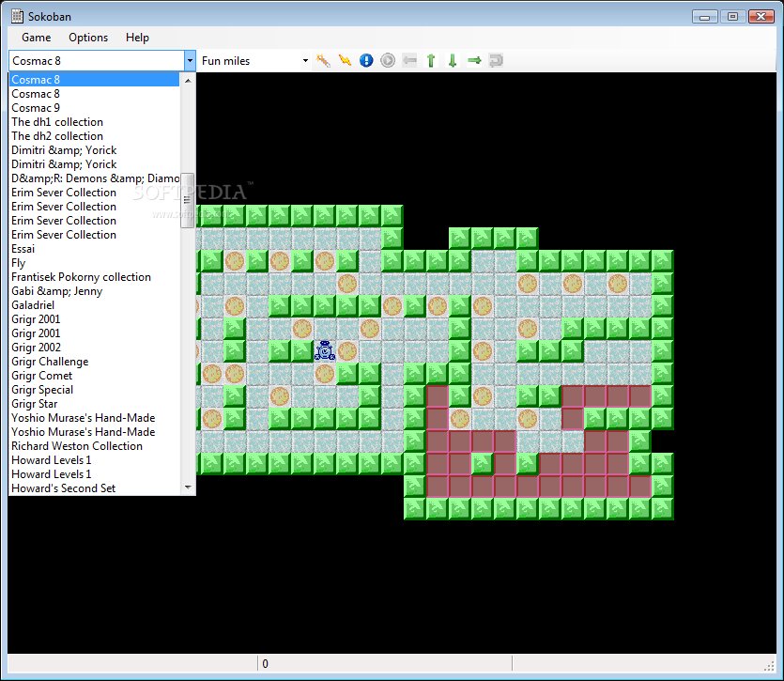Click the blue exclamation info icon
The width and height of the screenshot is (784, 681).
366,60
